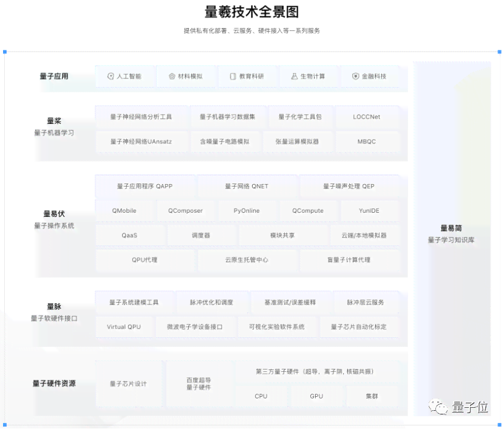This screenshot has height=429, width=504.
Task: Select 云端/本地模拟器 box
Action: point(364,235)
